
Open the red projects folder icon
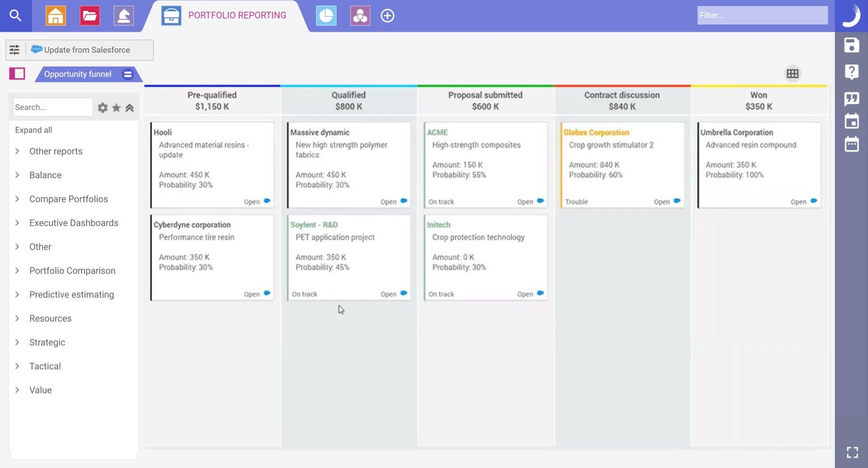[x=90, y=15]
